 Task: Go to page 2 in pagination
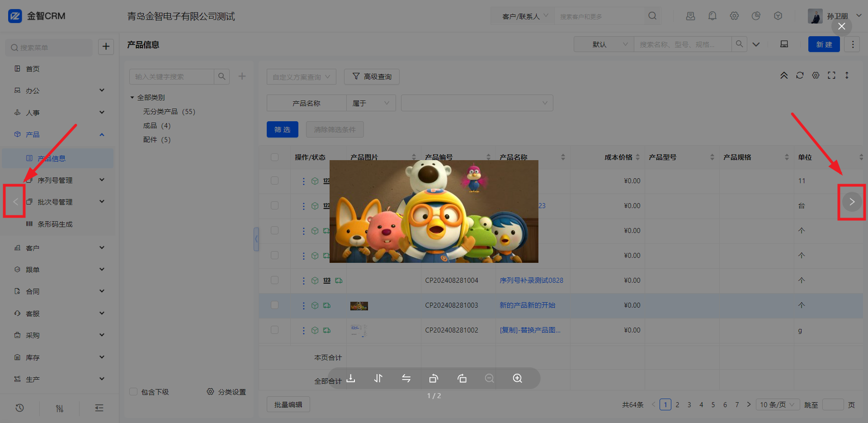[x=677, y=404]
